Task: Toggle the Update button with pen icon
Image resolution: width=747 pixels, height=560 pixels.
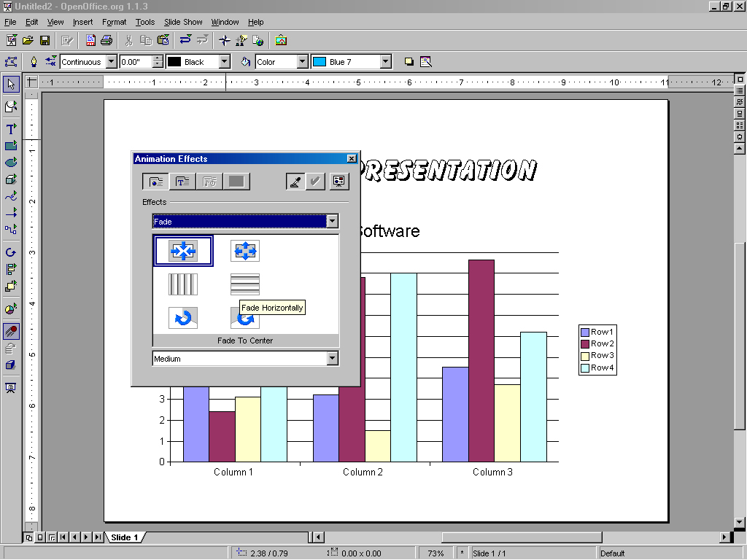Action: 295,182
